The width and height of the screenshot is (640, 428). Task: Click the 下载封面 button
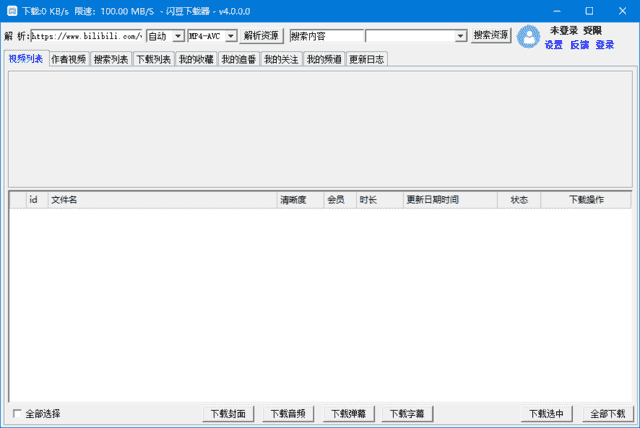[229, 414]
